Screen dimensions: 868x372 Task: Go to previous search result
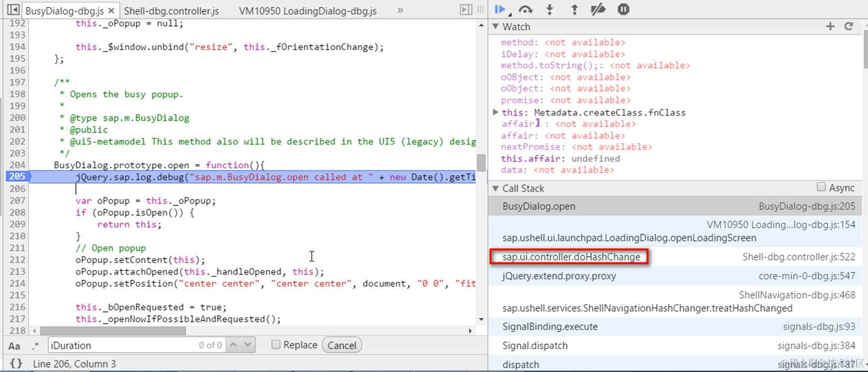(233, 345)
